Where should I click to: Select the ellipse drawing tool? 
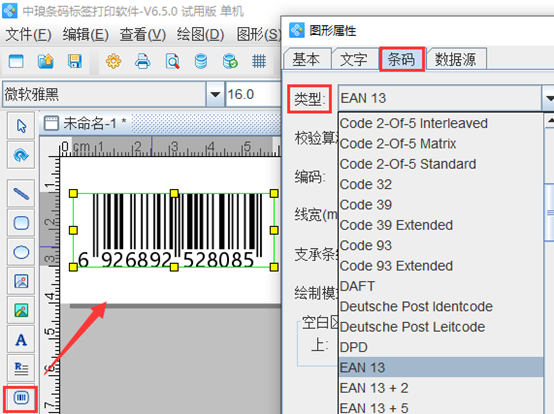click(x=21, y=252)
